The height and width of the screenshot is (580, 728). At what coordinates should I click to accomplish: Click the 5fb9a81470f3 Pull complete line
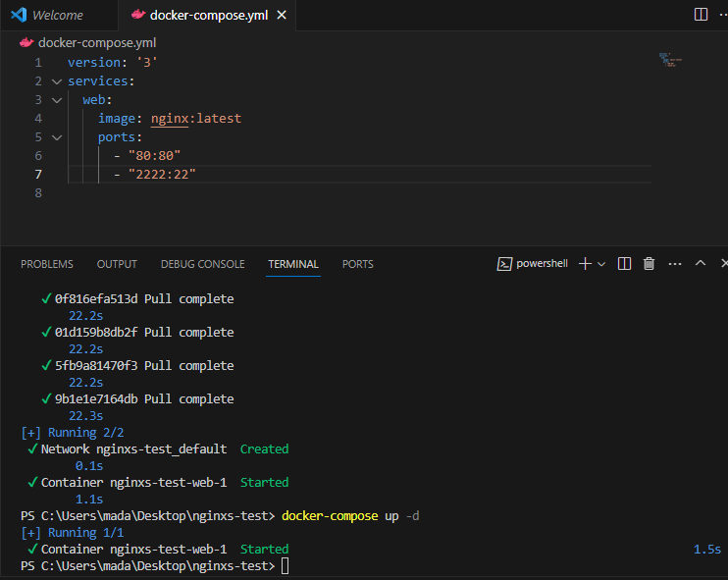(x=137, y=365)
